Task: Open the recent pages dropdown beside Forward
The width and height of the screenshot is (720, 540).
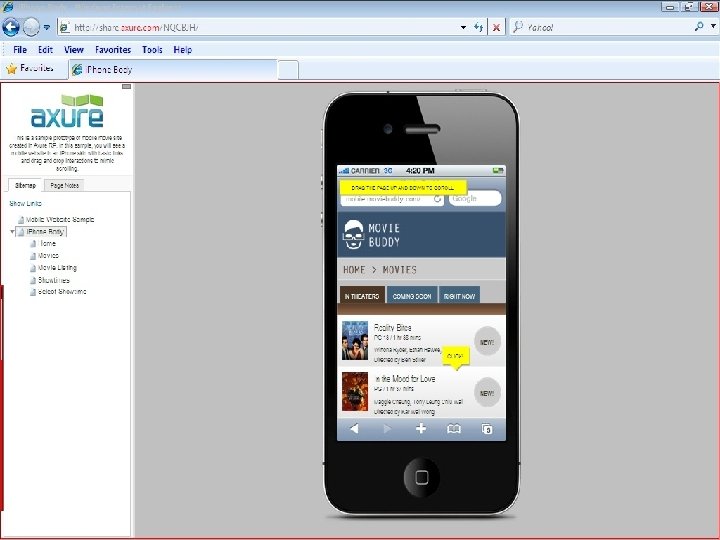Action: [x=47, y=28]
